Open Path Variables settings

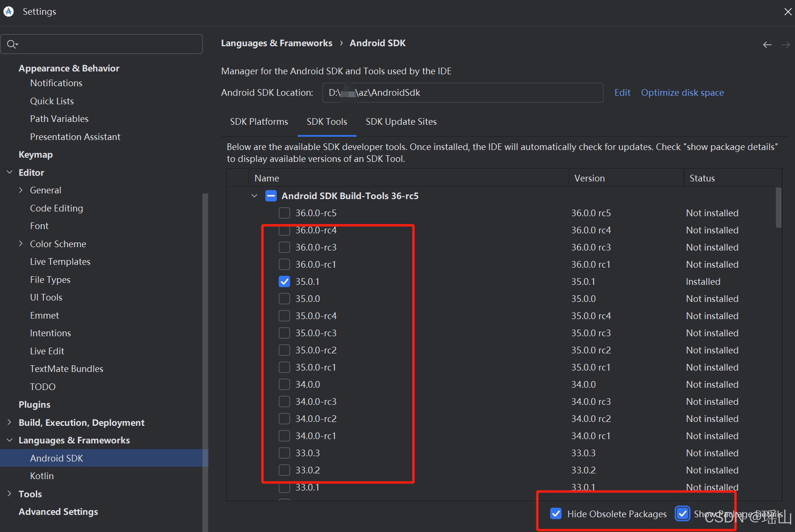(x=59, y=119)
